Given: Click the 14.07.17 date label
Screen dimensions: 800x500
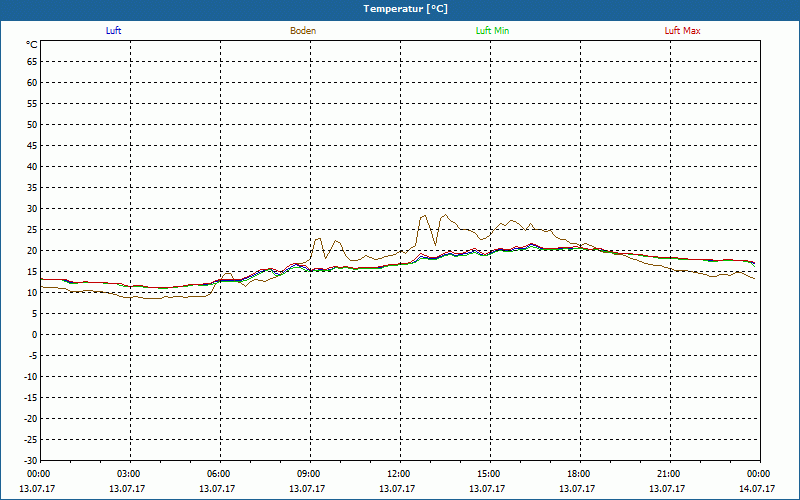Looking at the screenshot, I should (x=757, y=489).
